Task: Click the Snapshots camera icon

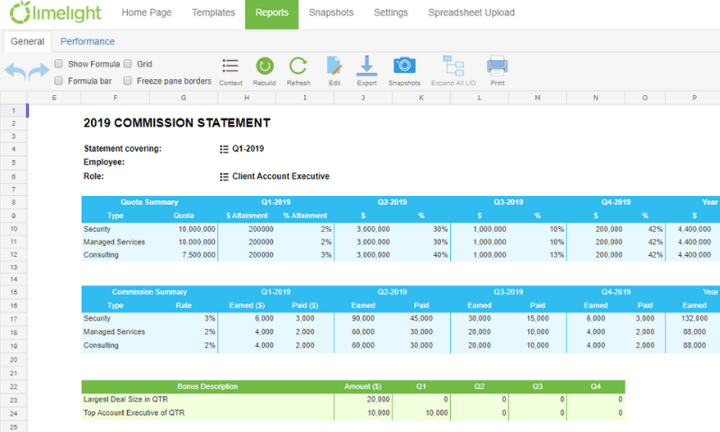Action: click(x=404, y=66)
